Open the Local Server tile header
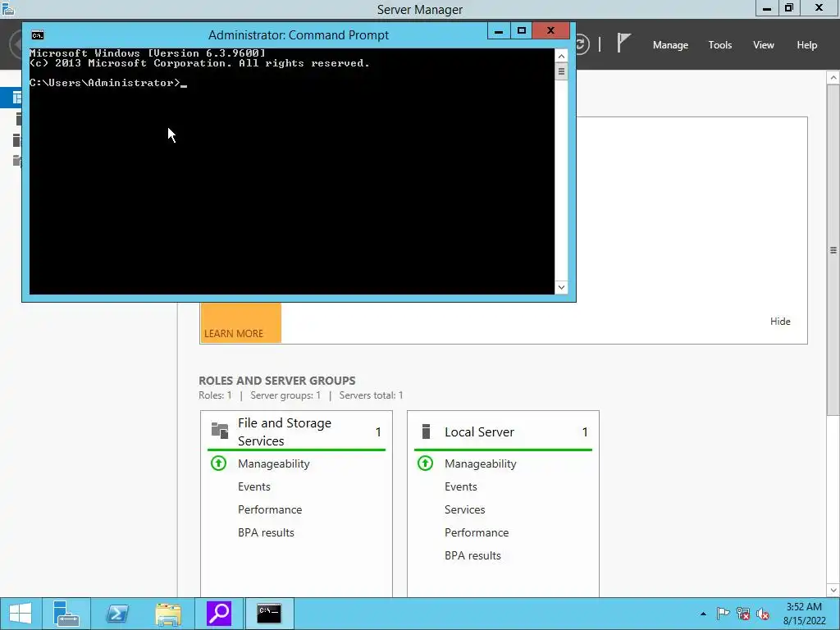 (x=503, y=431)
